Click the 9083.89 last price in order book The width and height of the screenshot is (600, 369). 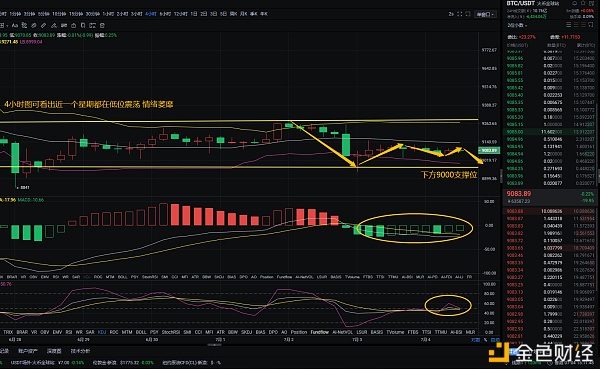(x=519, y=194)
